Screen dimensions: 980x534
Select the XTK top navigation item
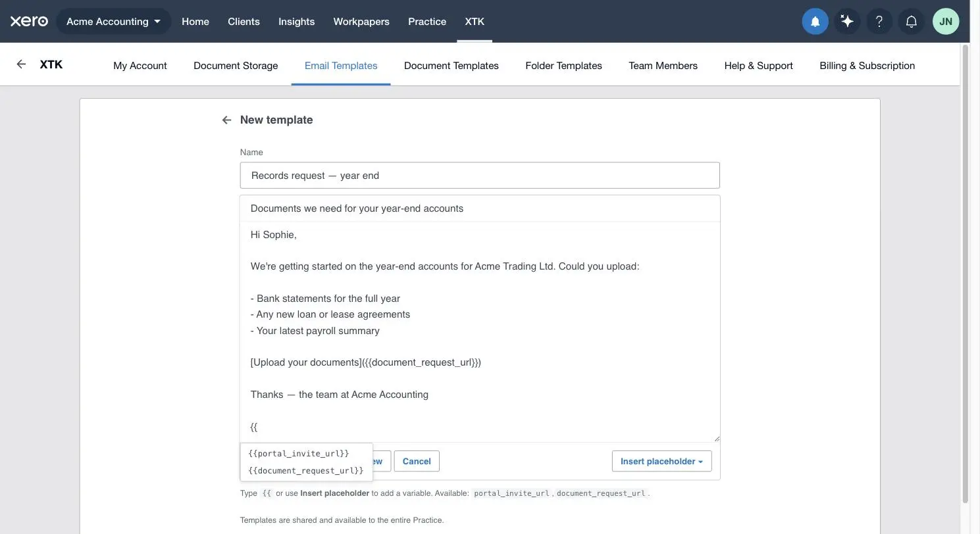pyautogui.click(x=475, y=22)
